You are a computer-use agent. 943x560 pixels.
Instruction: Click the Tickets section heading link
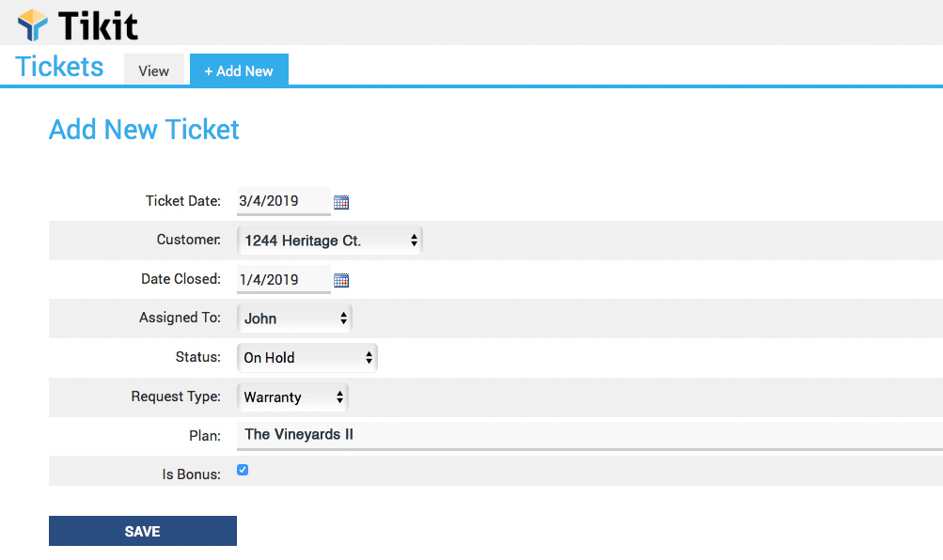(60, 68)
